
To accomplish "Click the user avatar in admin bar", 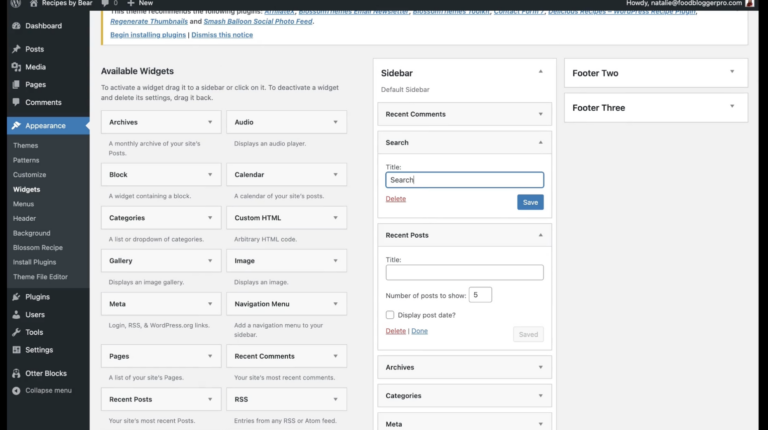I will pos(749,3).
